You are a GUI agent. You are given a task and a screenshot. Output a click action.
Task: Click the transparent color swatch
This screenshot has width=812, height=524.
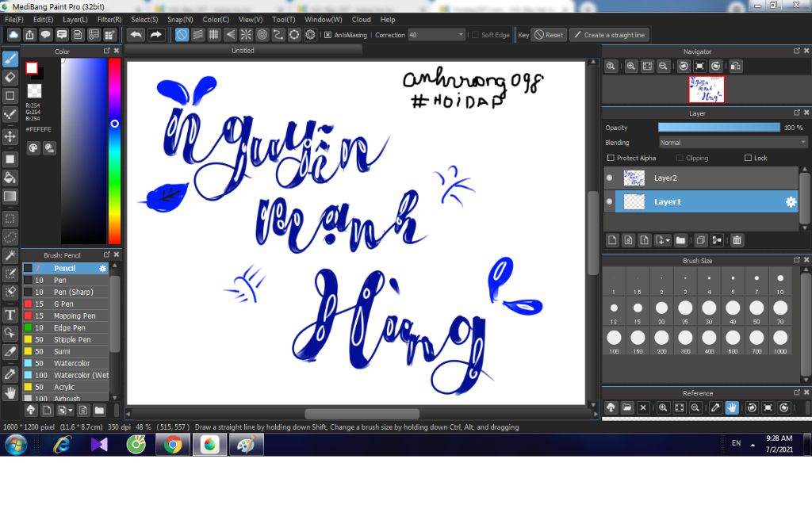[34, 90]
